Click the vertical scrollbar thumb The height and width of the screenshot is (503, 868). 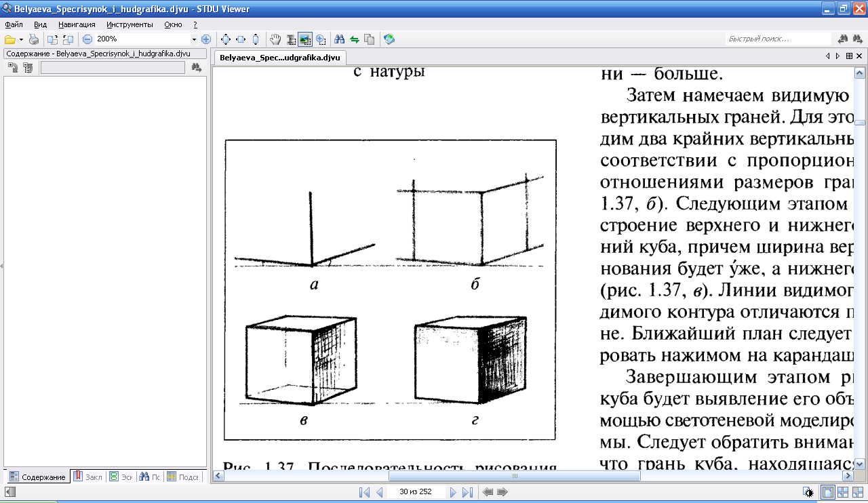tap(859, 123)
